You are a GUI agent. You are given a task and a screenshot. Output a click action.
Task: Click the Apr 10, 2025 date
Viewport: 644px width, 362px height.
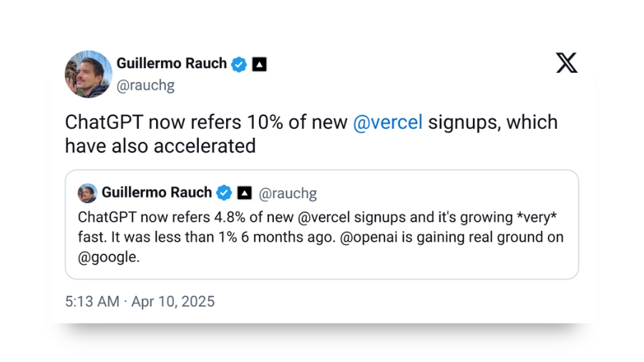pos(173,301)
